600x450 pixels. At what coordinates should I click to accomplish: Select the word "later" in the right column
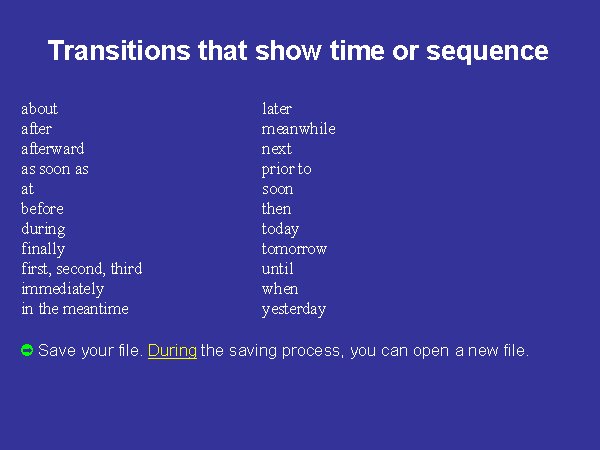tap(277, 109)
